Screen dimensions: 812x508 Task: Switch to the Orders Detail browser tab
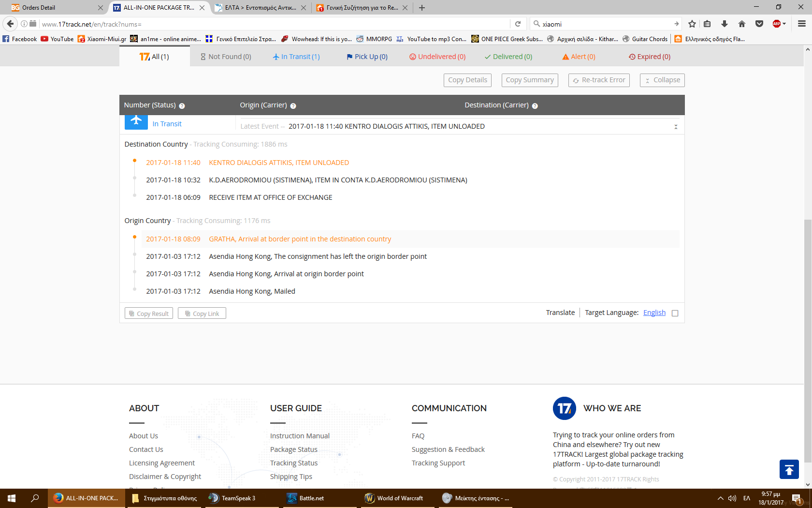tap(53, 8)
